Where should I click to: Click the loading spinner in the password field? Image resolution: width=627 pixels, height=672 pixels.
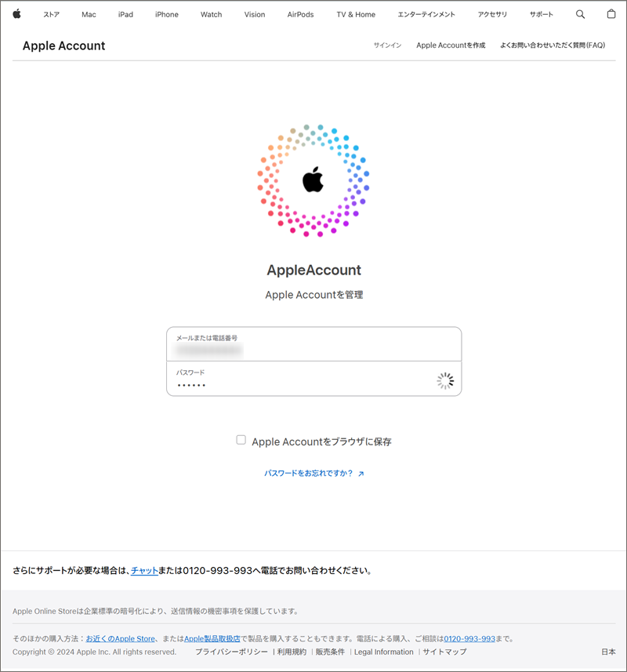[445, 380]
